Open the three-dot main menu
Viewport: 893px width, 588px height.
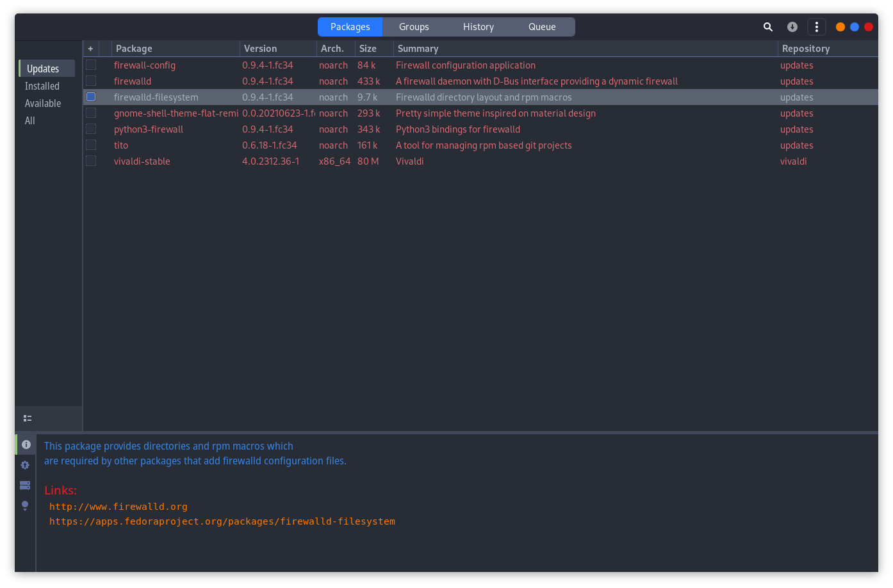pos(817,27)
